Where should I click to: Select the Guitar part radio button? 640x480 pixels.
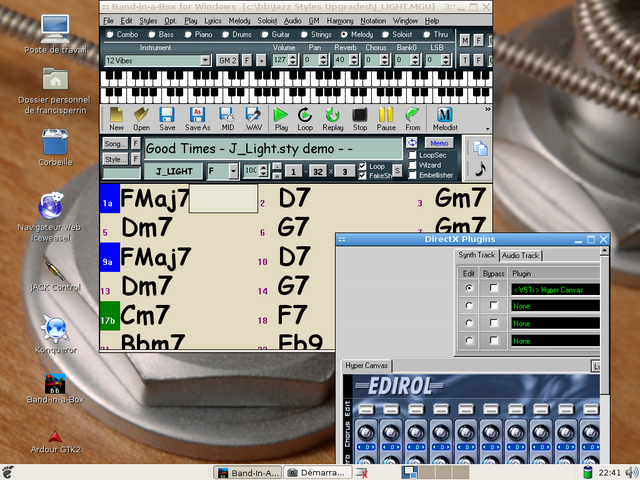point(265,35)
